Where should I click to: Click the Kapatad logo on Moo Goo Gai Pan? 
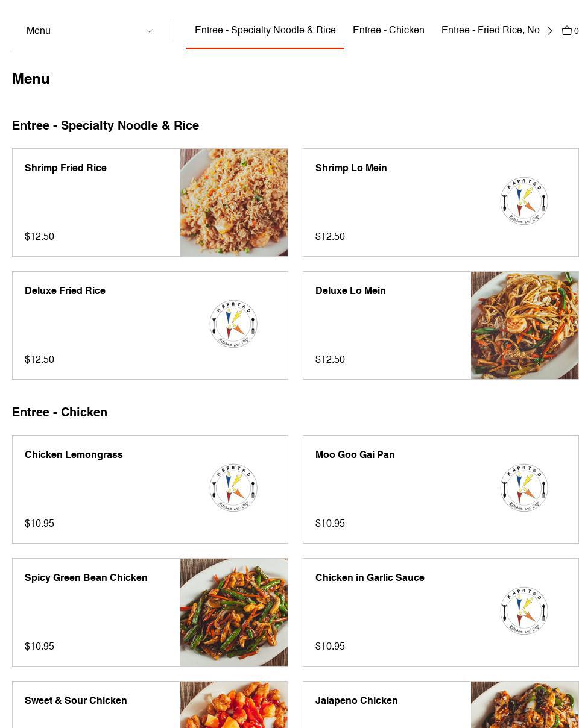(524, 488)
